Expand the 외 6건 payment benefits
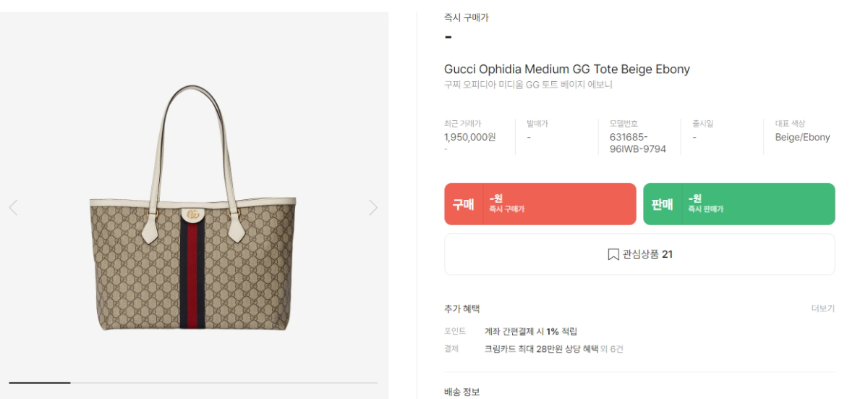Screen dimensions: 868x399 pos(612,349)
